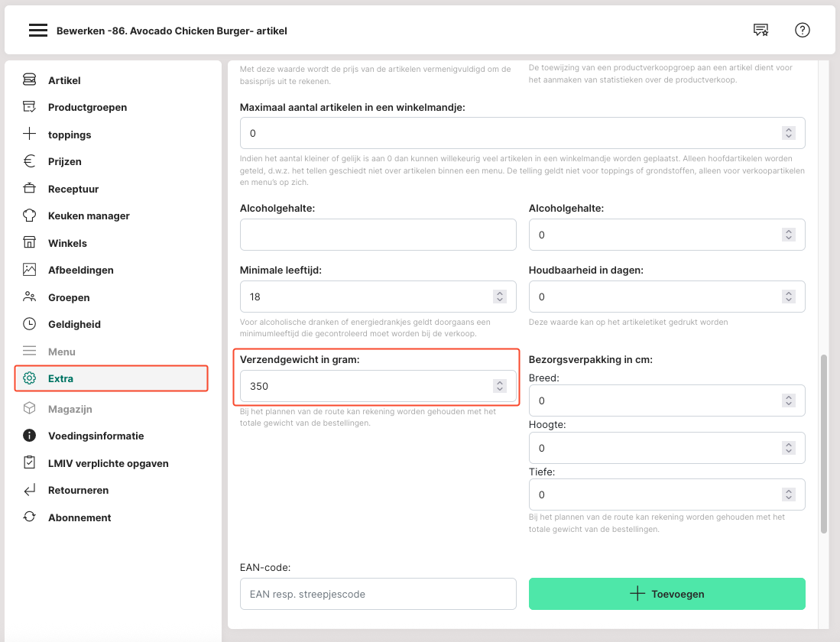
Task: Adjust Minimale leeftijd spinner arrows
Action: (500, 297)
